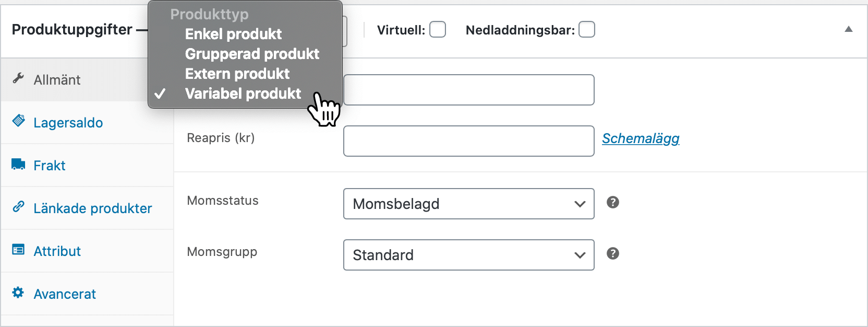Select the checked Variabel produkt option
This screenshot has width=868, height=327.
click(x=243, y=94)
